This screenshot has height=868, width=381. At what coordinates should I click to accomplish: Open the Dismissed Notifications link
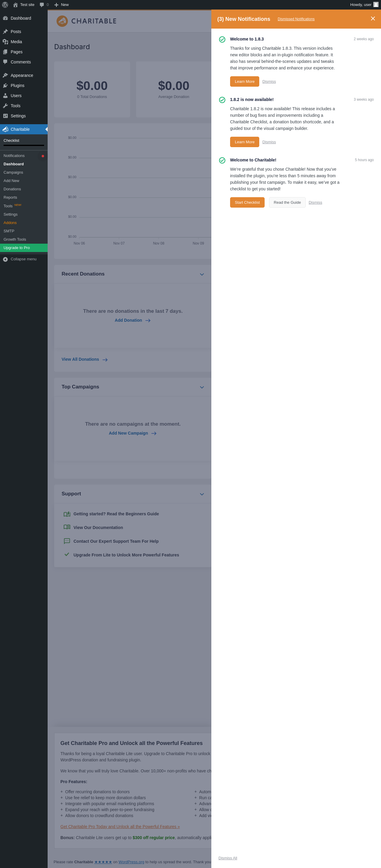296,19
